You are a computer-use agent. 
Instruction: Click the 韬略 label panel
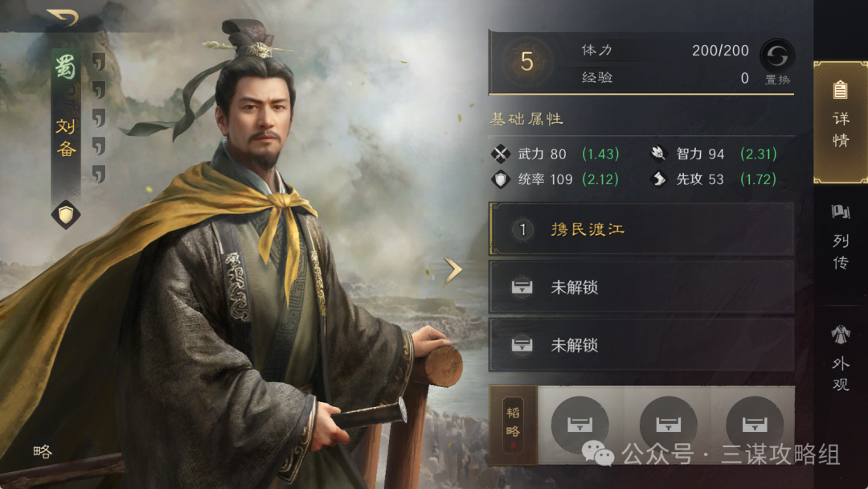tap(513, 425)
